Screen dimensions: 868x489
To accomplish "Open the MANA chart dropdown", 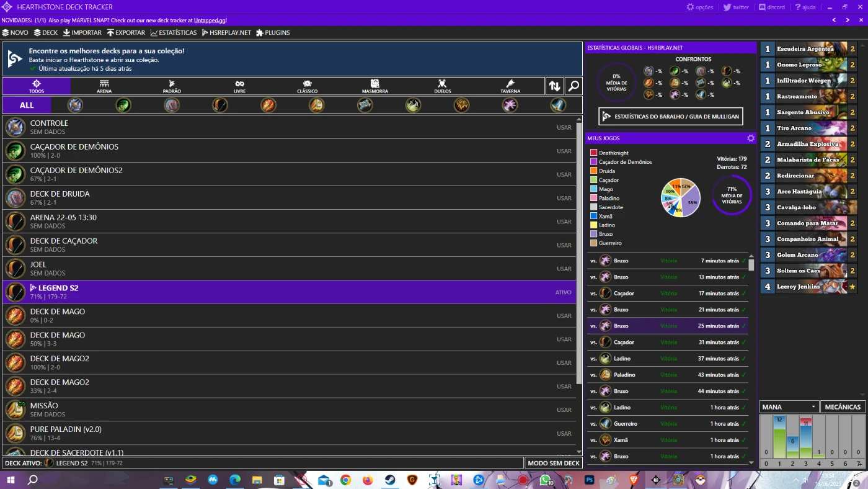I will 789,407.
